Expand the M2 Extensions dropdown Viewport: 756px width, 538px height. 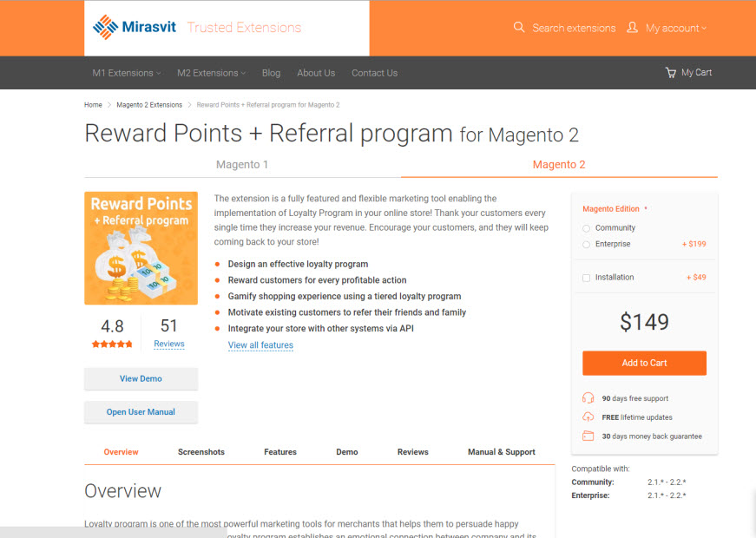click(x=211, y=73)
